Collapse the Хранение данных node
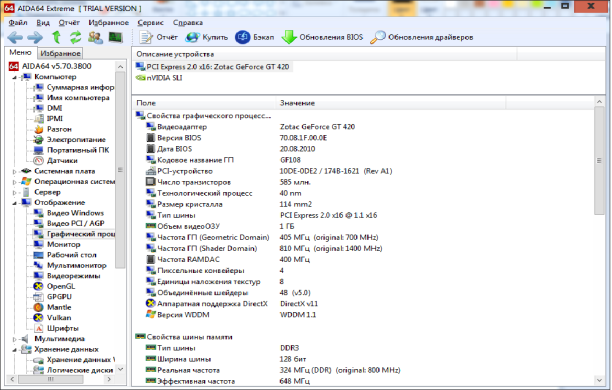Screen dimensions: 612x390 14,349
